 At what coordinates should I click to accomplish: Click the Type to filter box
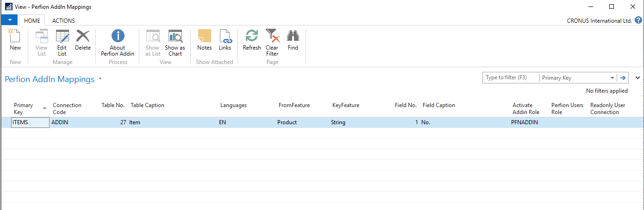click(511, 78)
